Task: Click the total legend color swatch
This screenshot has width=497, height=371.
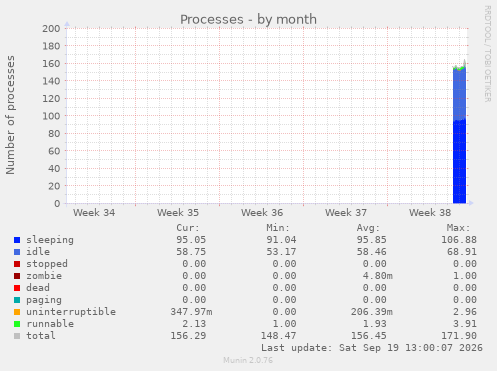Action: 17,336
